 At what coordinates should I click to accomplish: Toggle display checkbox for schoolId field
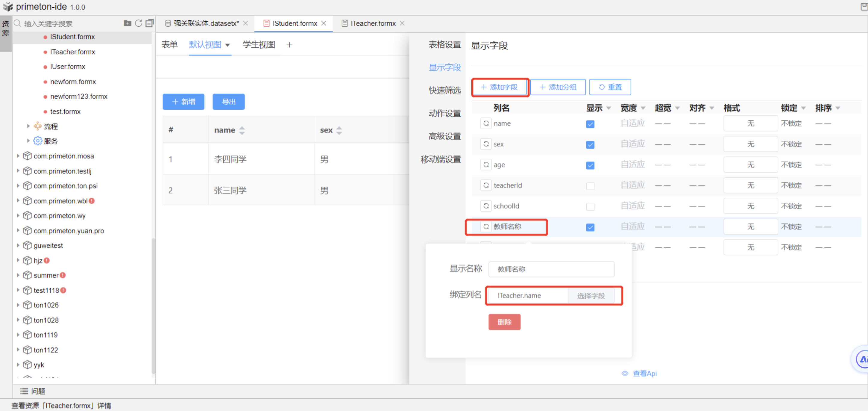(590, 206)
